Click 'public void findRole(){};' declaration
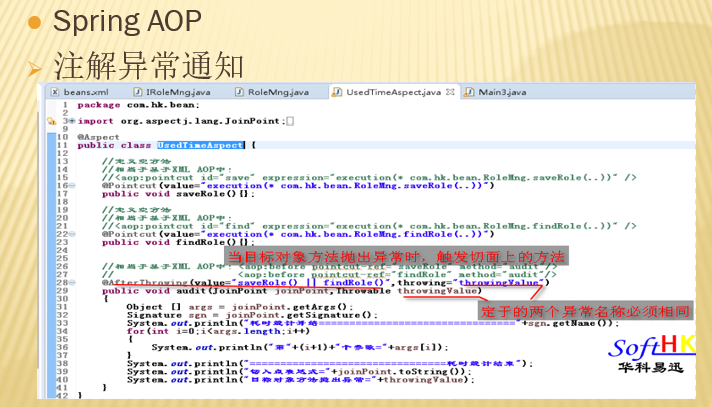Viewport: 712px width, 407px height. click(178, 243)
